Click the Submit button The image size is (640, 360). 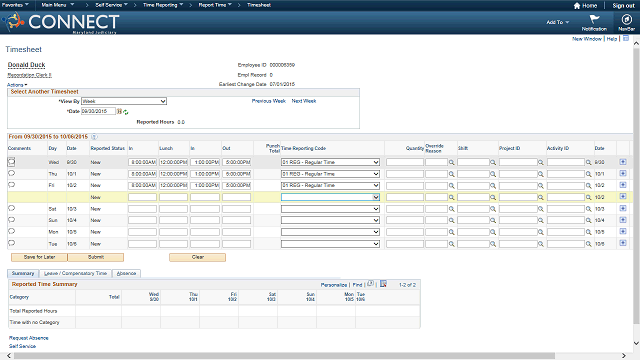click(96, 257)
